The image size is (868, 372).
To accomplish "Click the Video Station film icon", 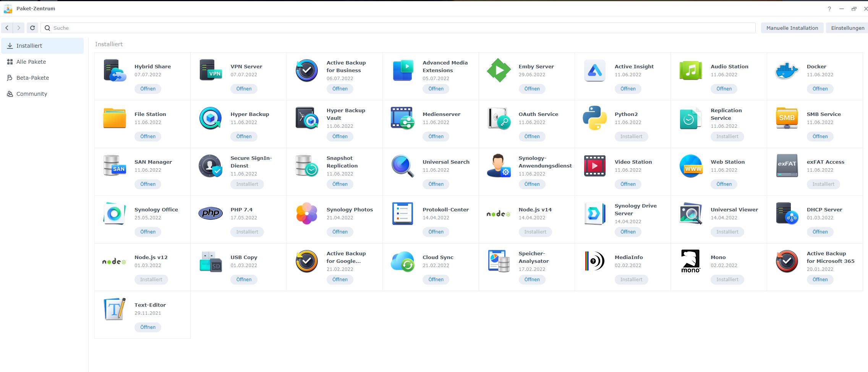I will click(595, 166).
